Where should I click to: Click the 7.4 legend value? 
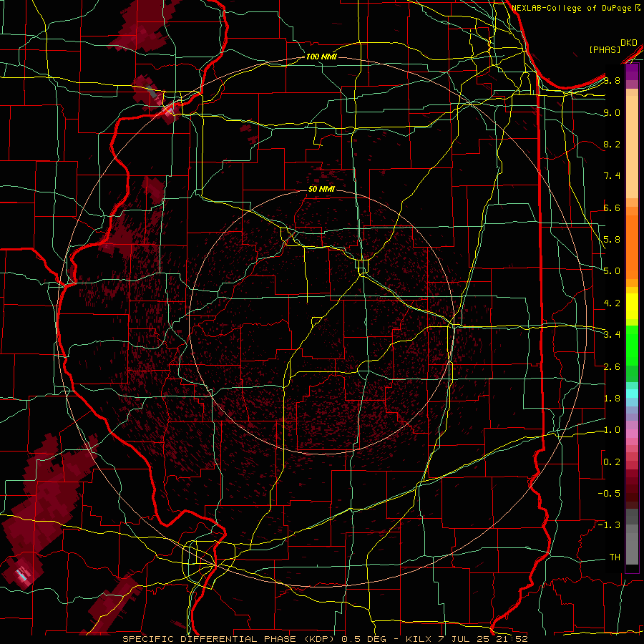tap(612, 176)
